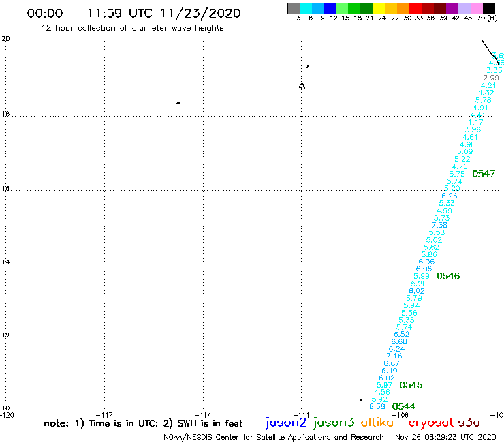504x443 pixels.
Task: Select the 5.33 wave height value
Action: [447, 203]
